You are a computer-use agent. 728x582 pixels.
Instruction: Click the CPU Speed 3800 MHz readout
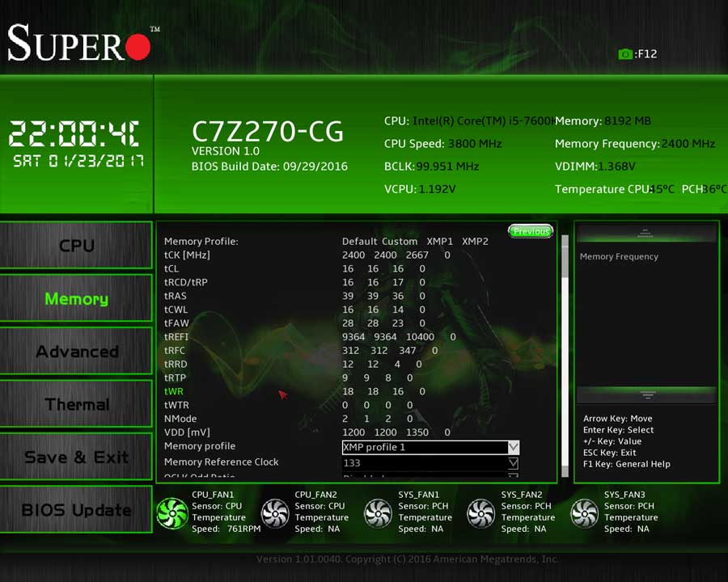click(443, 144)
